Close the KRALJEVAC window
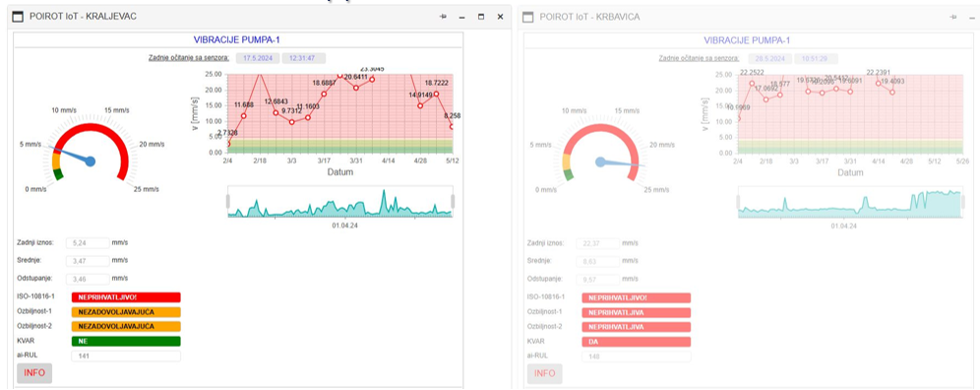The image size is (980, 390). [500, 17]
